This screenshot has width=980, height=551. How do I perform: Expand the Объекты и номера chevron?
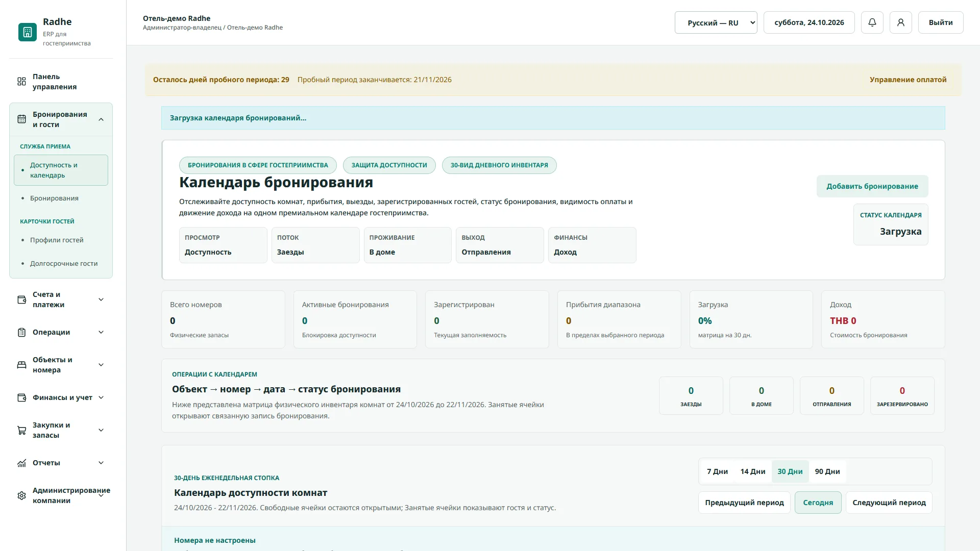point(101,365)
